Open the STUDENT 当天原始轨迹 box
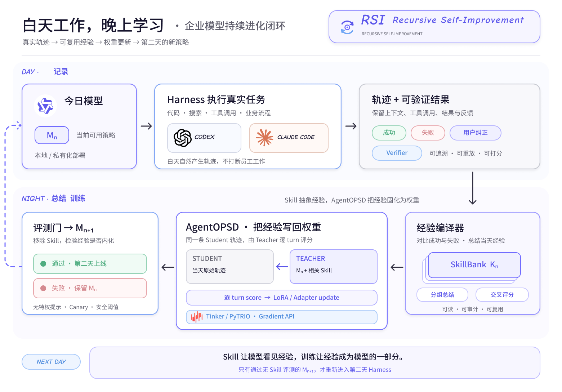This screenshot has width=562, height=392. pyautogui.click(x=230, y=267)
